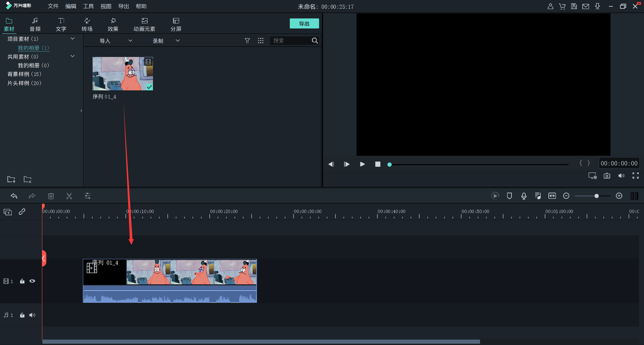Switch to the 转场 transitions tab
This screenshot has width=644, height=345.
87,24
